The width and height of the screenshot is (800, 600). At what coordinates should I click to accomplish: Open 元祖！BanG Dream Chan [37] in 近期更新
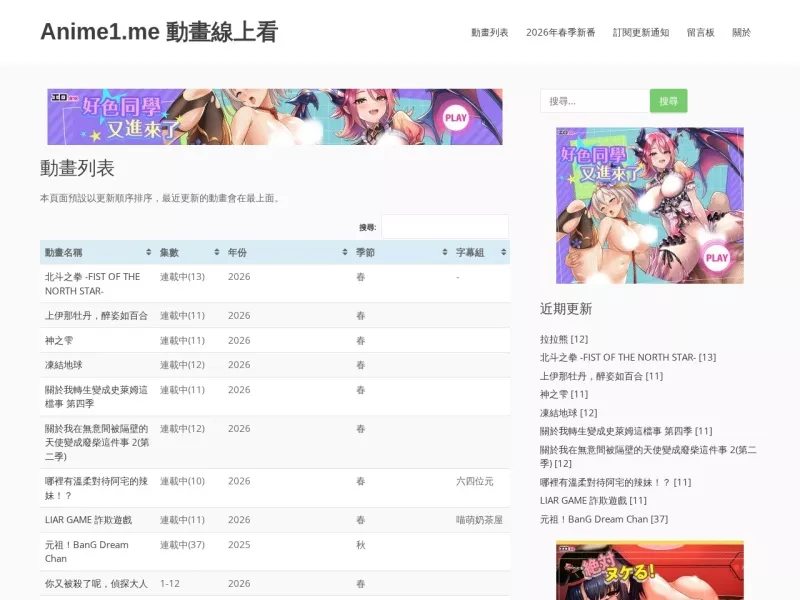click(604, 519)
